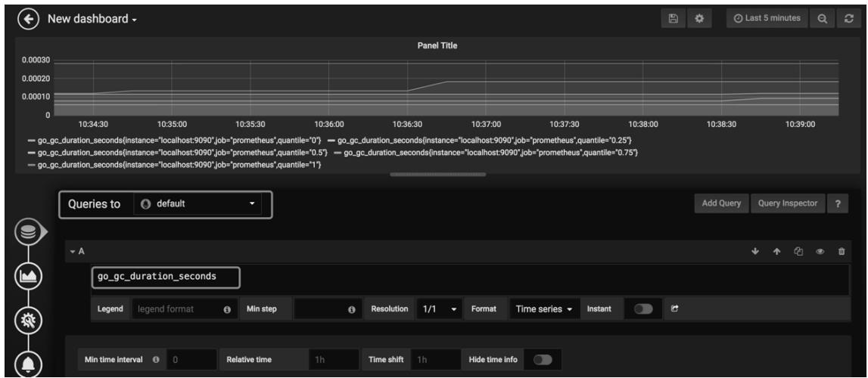Refresh the dashboard
The image size is (868, 378).
pos(848,17)
